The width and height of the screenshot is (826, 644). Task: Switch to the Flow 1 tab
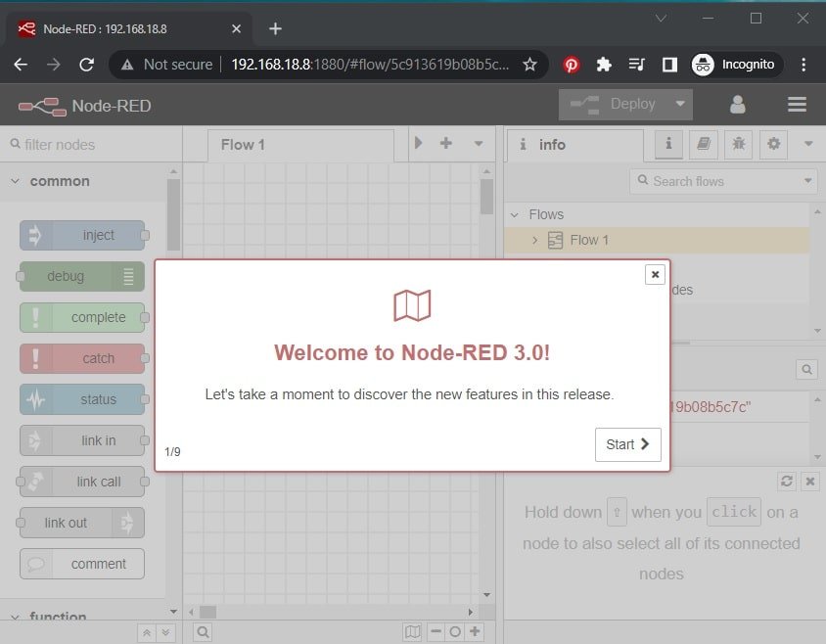point(300,145)
